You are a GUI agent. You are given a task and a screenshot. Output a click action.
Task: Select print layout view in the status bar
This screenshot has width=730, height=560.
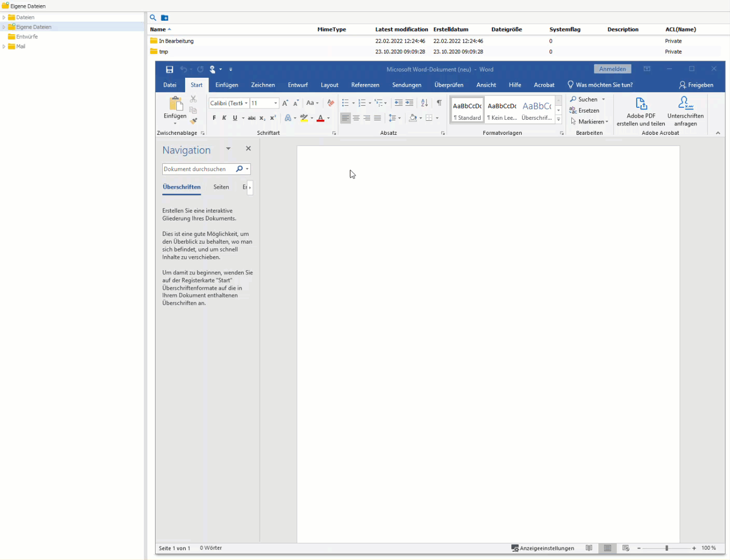click(x=608, y=548)
